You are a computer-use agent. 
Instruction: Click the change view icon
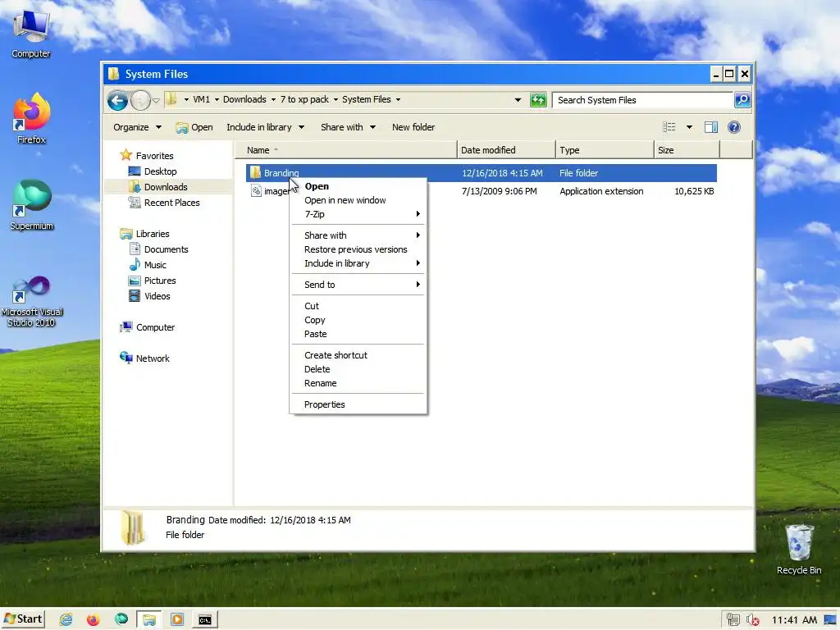click(x=669, y=127)
